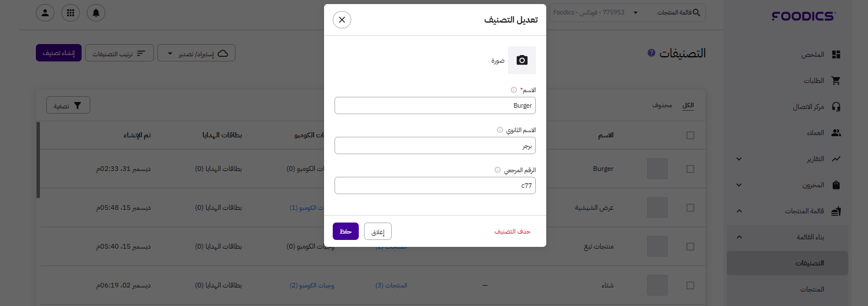This screenshot has width=868, height=306.
Task: Open المنتجات in the sidebar menu
Action: 811,289
